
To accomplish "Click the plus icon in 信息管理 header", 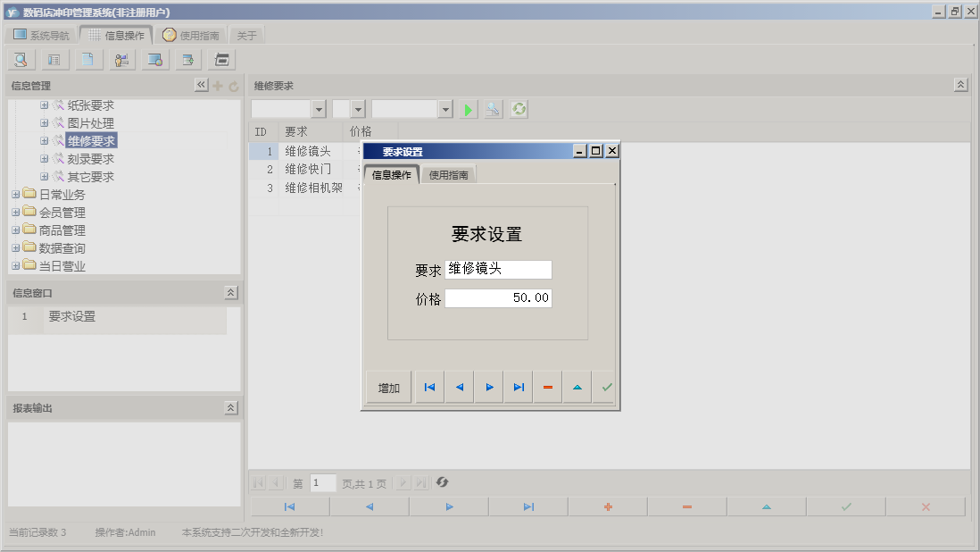I will pyautogui.click(x=218, y=86).
